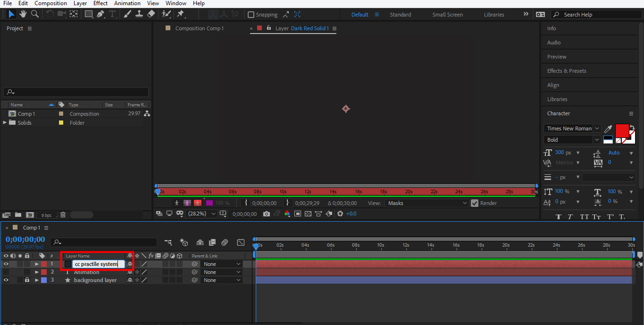Hide the background layer using eye icon

coord(6,280)
